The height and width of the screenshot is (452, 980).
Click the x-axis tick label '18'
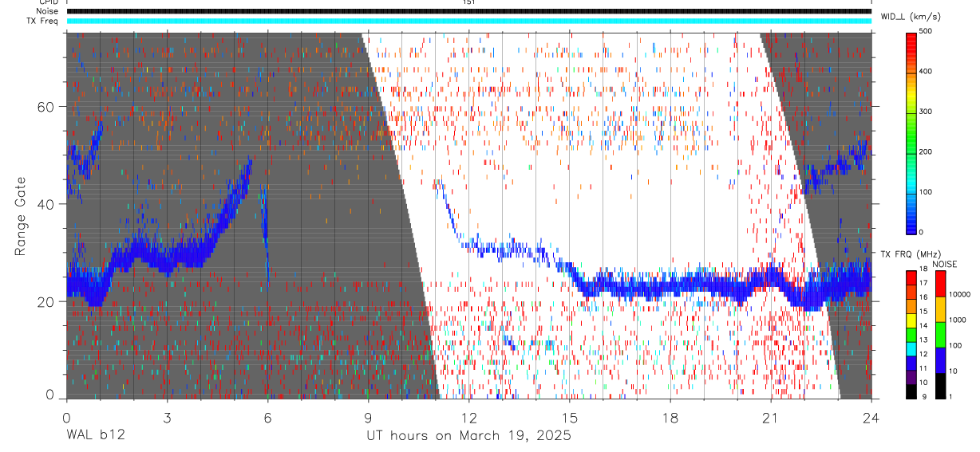(670, 417)
